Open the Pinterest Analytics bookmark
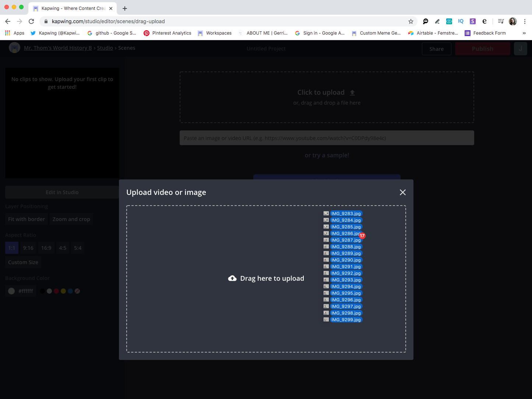This screenshot has width=532, height=399. coord(168,33)
